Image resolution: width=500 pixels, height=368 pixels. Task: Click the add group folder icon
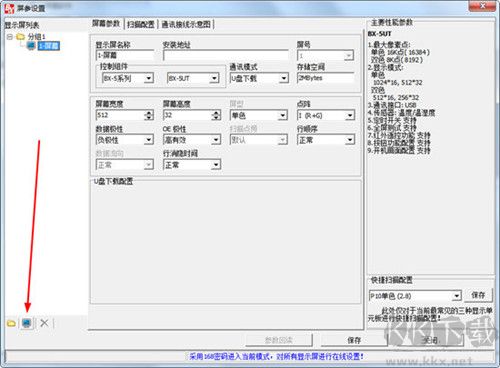(x=11, y=323)
